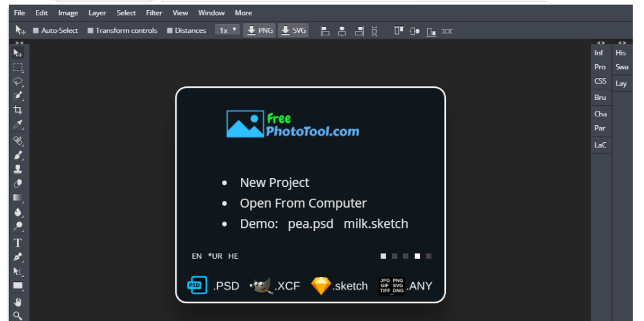Select the Rectangle shape tool
This screenshot has width=644, height=321.
coord(18,286)
